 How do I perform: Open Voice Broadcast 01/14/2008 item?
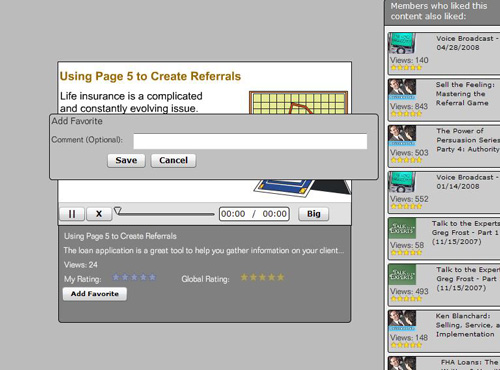point(444,192)
